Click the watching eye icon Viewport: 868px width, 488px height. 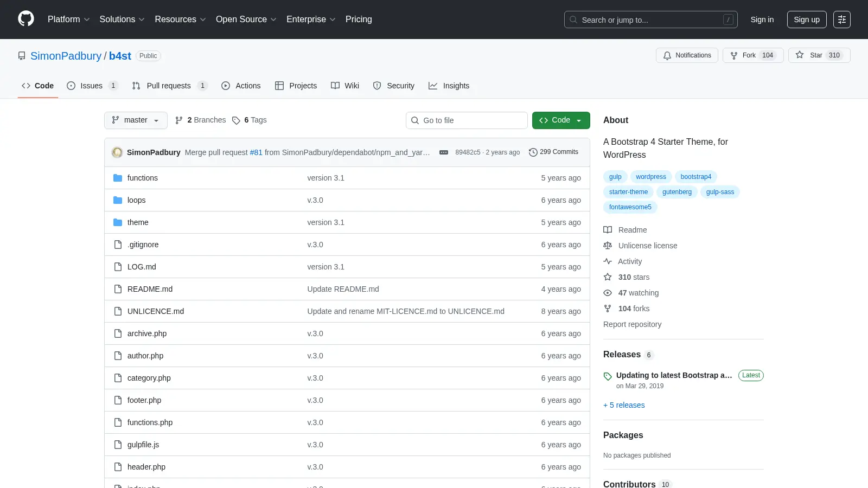(x=608, y=293)
